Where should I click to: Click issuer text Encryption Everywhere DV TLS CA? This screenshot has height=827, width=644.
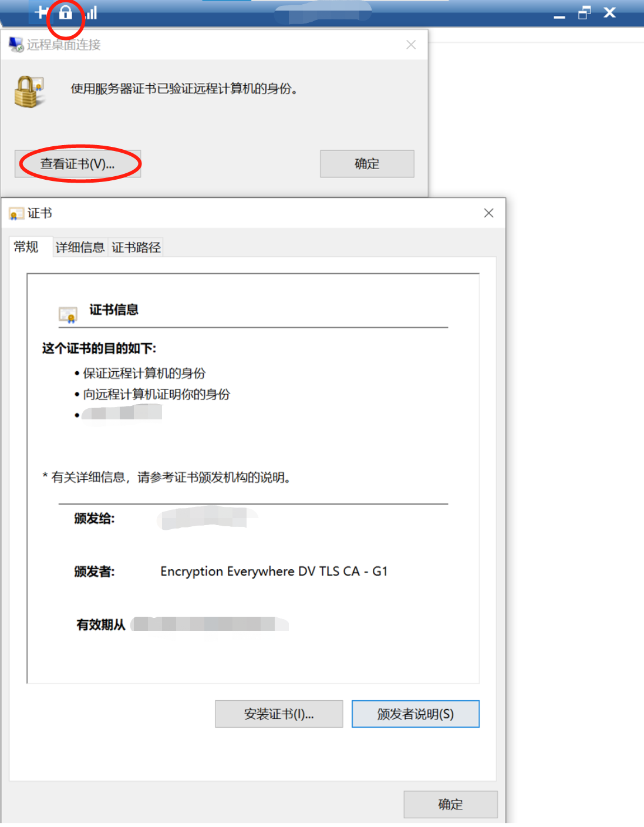260,571
